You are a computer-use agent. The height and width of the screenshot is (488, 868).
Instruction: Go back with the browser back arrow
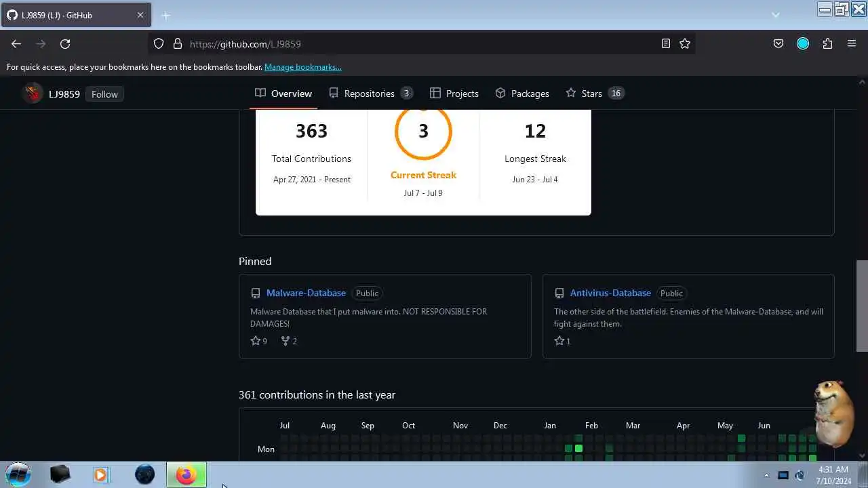16,43
